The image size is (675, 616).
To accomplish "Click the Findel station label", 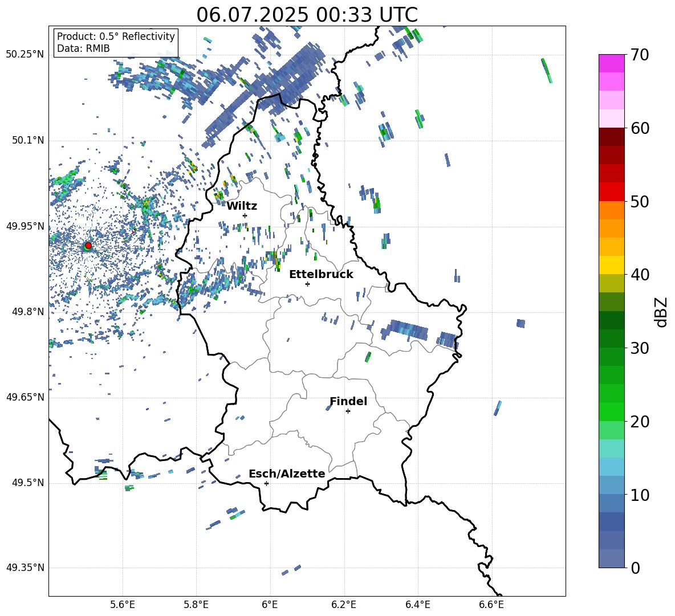I will [348, 401].
